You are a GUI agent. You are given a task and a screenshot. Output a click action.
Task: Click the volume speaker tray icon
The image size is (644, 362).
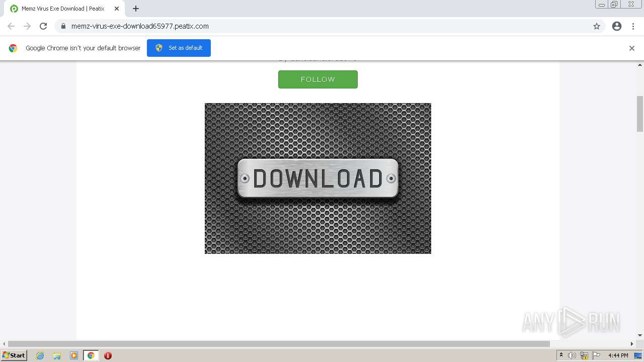click(x=572, y=355)
